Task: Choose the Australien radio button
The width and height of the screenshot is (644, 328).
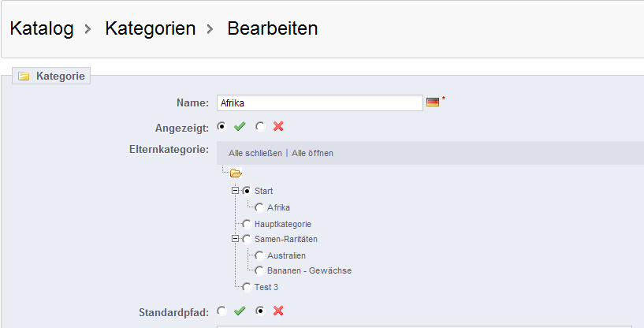Action: click(259, 255)
